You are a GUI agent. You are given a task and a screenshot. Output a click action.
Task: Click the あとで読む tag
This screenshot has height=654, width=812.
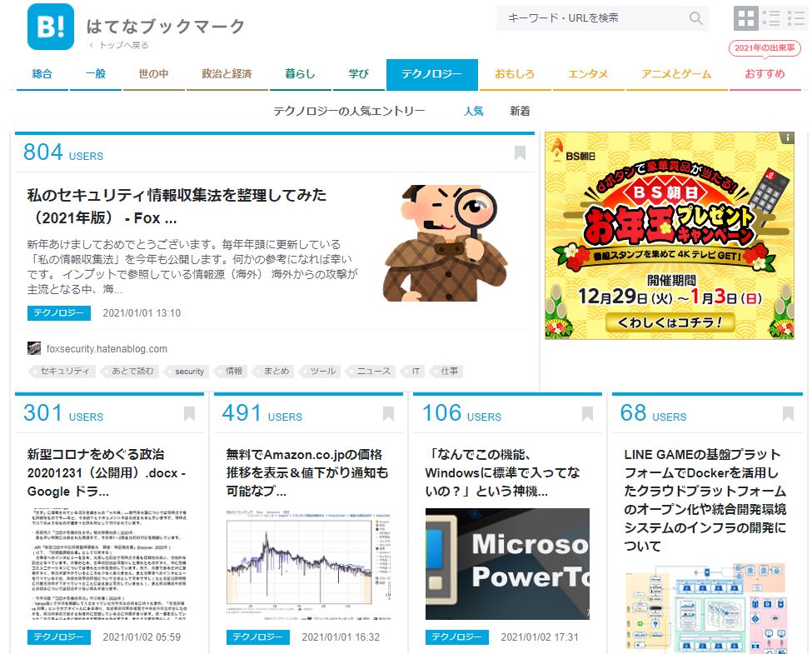(x=129, y=371)
